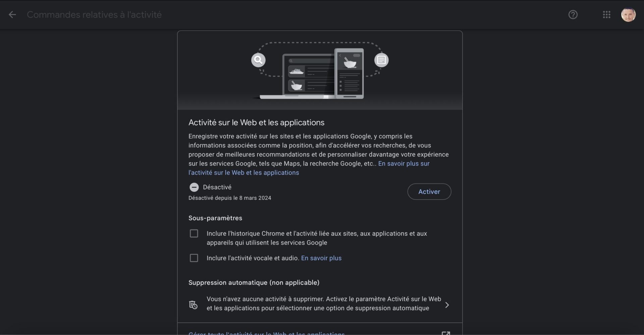Screen dimensions: 644x335
Task: Open En savoir plus sur l'activité link
Action: [x=309, y=168]
